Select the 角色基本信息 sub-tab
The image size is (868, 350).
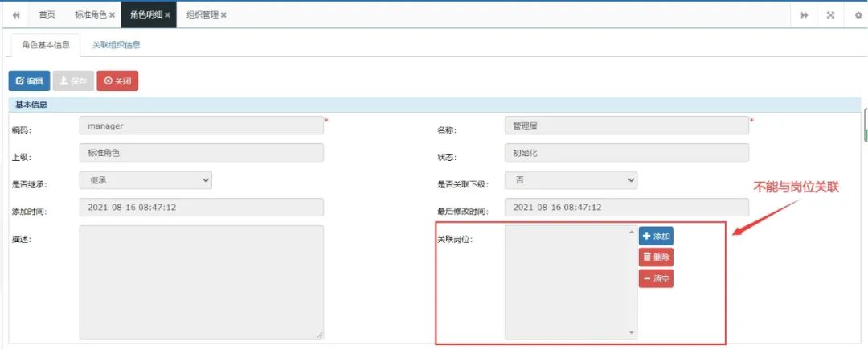click(46, 45)
